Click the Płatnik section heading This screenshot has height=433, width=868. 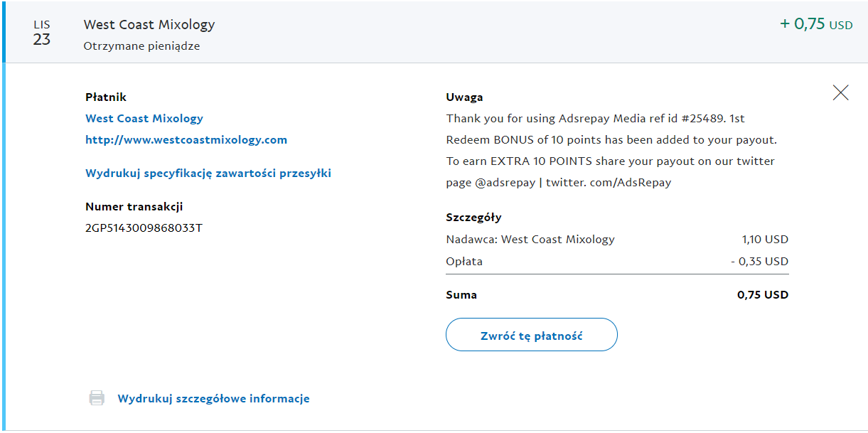coord(106,97)
